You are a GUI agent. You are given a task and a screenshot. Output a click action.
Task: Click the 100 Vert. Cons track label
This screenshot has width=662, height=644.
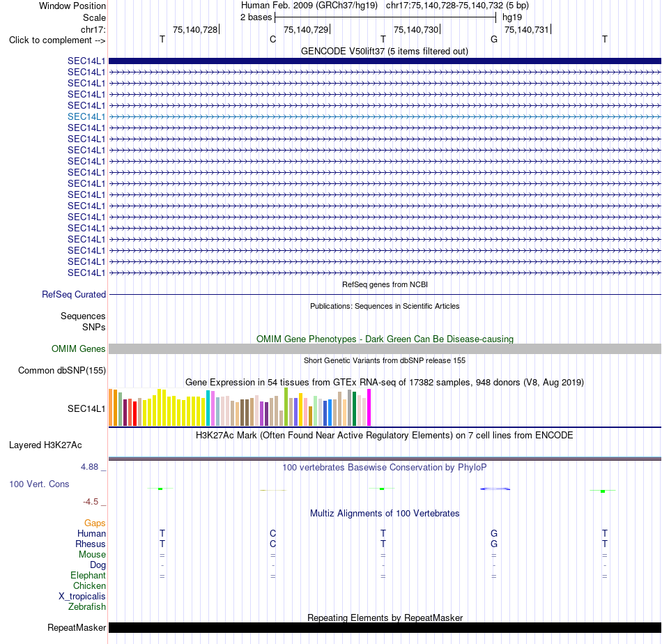tap(39, 484)
